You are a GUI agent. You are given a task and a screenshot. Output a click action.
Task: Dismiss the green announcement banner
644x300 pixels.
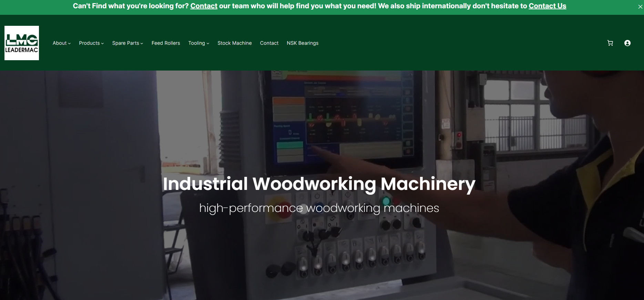[640, 7]
